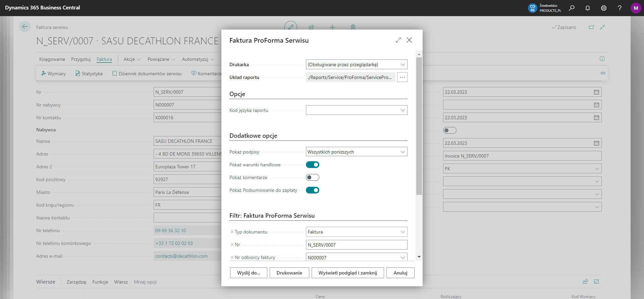Click share icon in Wiersze section
Viewport: 644px width, 299px height.
pyautogui.click(x=585, y=282)
